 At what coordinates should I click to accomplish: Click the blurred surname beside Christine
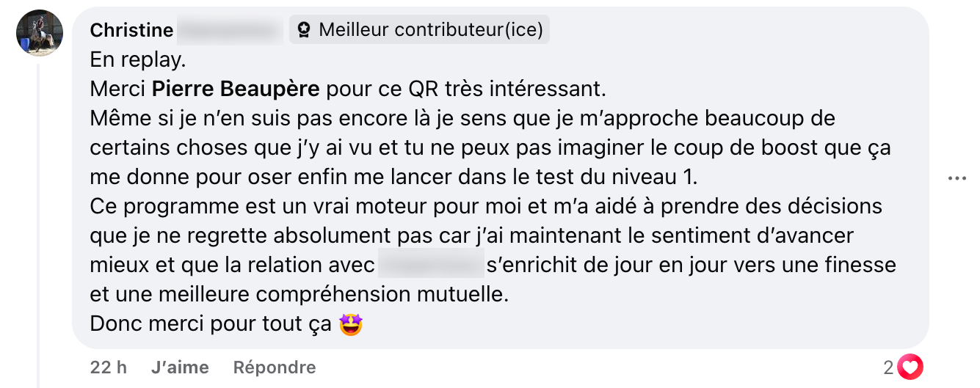pos(230,30)
